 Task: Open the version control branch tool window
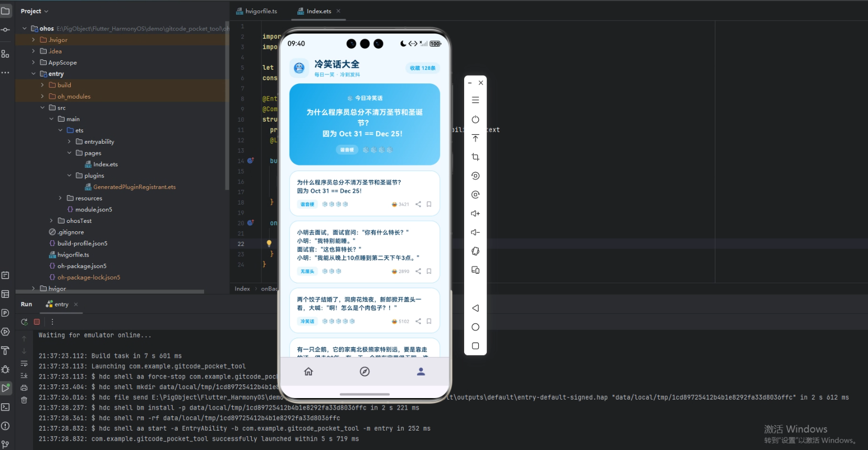tap(5, 444)
